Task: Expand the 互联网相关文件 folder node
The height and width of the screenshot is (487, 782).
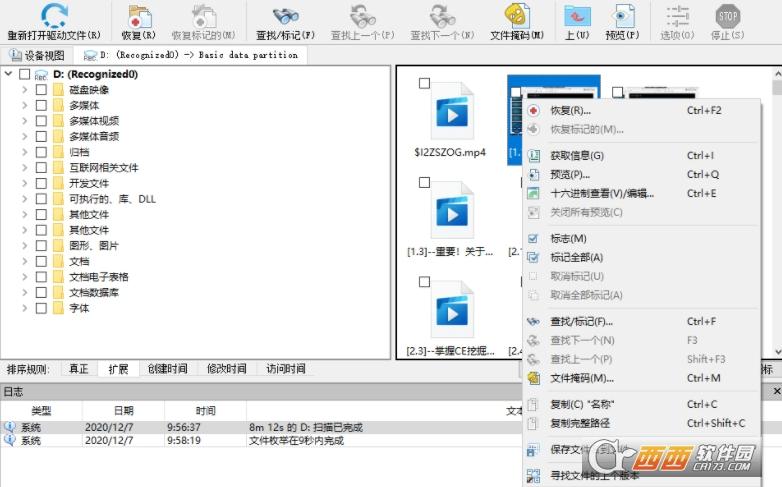Action: 24,168
